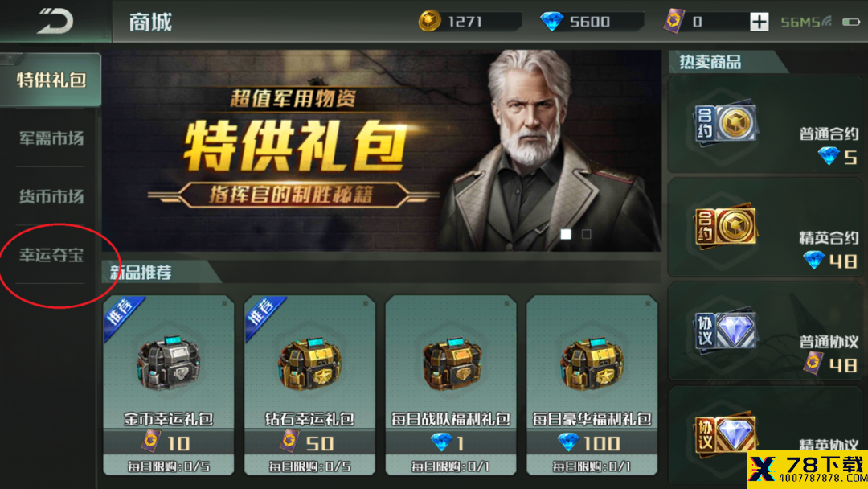Open the 普通协议 diamond item
868x489 pixels.
coord(765,331)
